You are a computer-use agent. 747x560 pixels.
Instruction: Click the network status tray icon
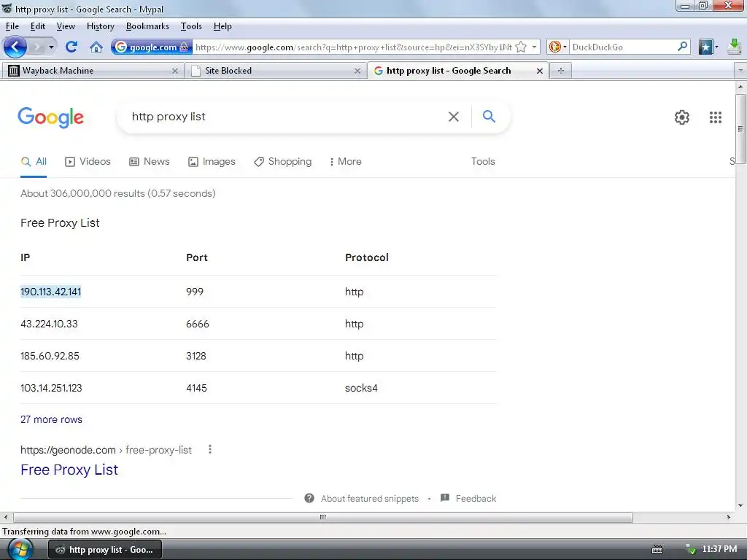tap(690, 549)
